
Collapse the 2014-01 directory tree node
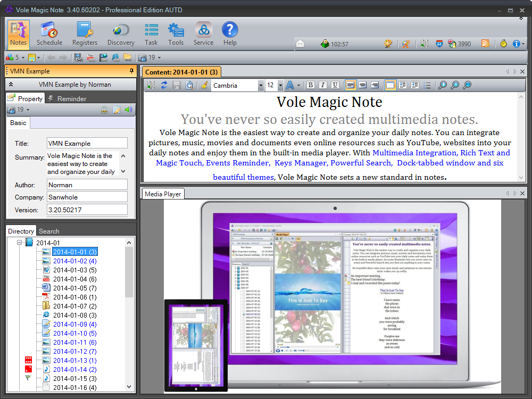tap(18, 242)
